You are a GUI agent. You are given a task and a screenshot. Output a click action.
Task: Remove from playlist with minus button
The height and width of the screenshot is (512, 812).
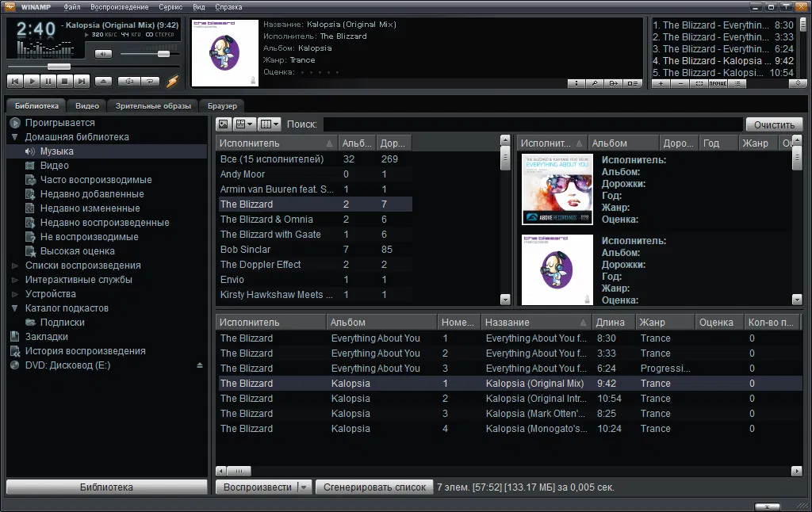[680, 83]
